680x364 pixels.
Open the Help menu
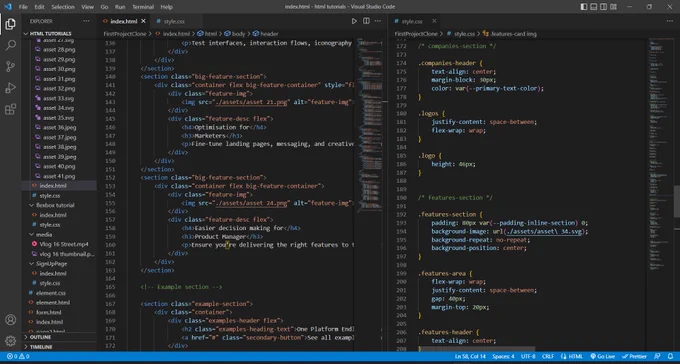(x=167, y=7)
